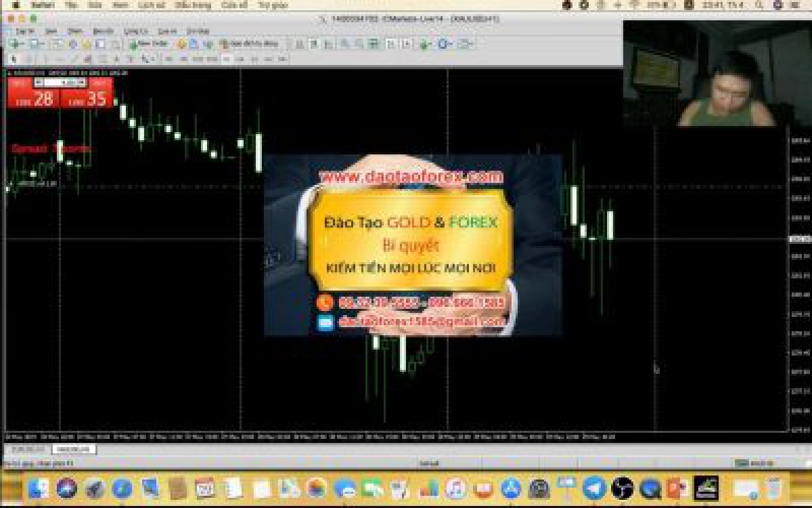Open the New Chart toolbar icon

pos(16,43)
